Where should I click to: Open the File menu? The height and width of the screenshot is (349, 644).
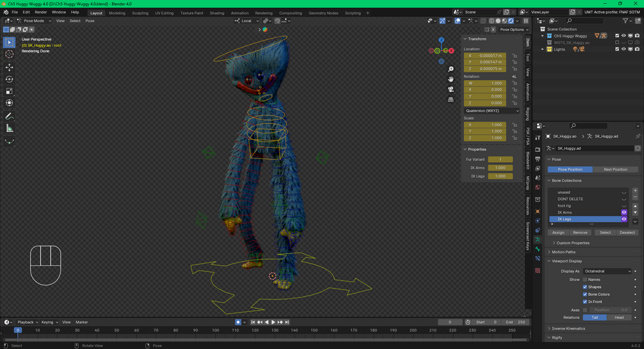[x=15, y=12]
